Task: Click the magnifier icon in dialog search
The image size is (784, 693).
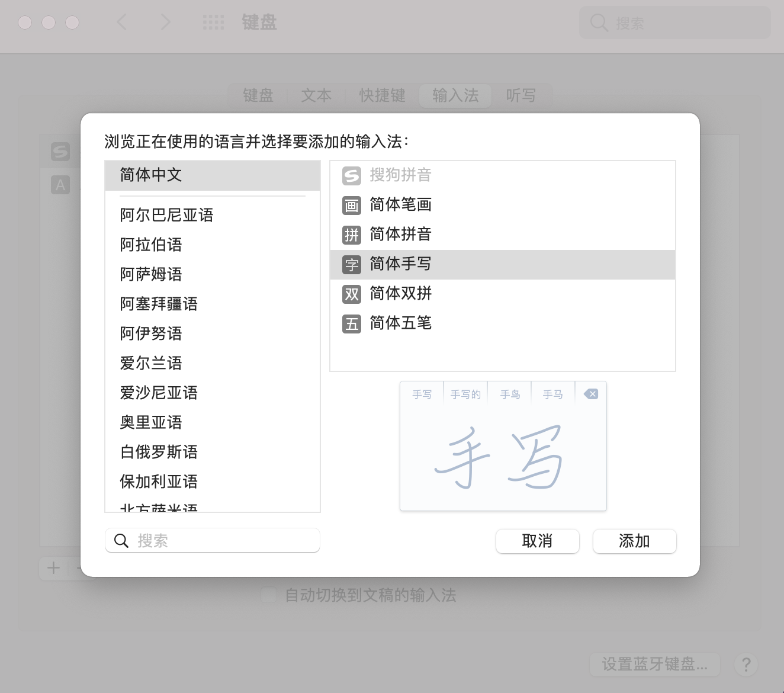Action: pyautogui.click(x=121, y=541)
